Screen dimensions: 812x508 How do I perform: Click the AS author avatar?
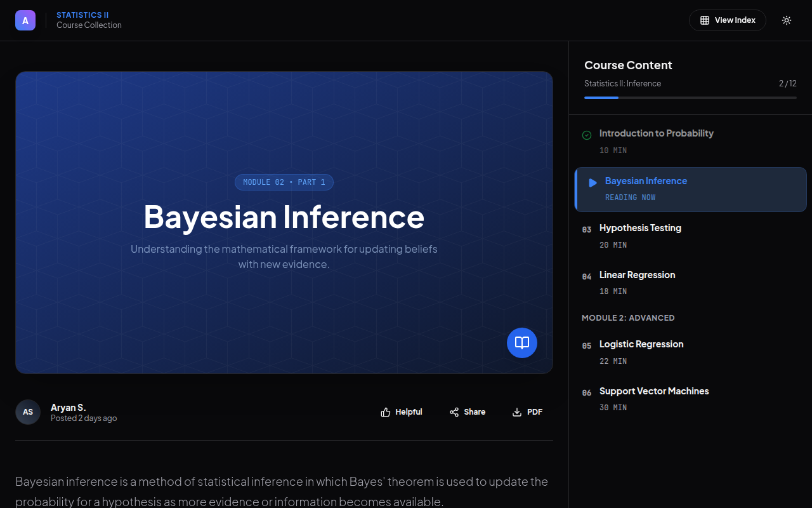(x=28, y=412)
